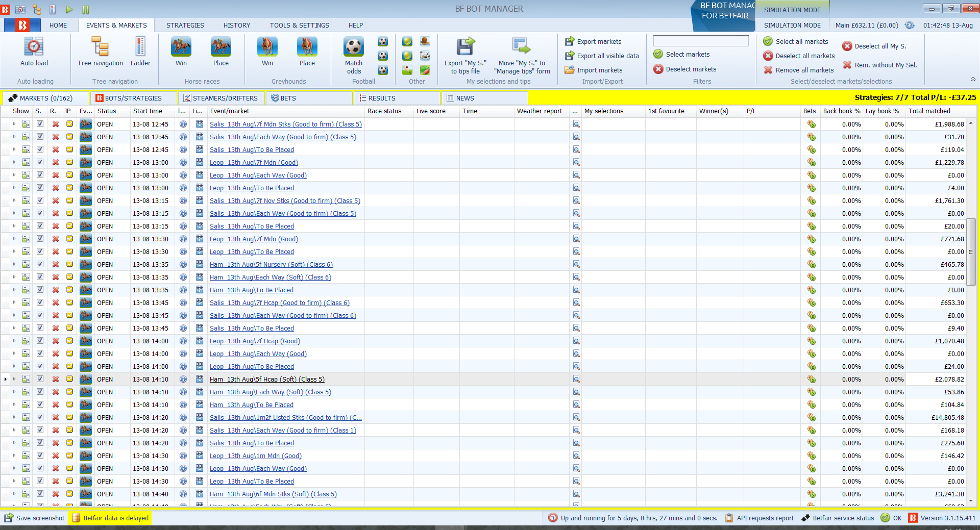Screen dimensions: 980x530
Task: Switch to the NEWS tab
Action: pyautogui.click(x=485, y=98)
